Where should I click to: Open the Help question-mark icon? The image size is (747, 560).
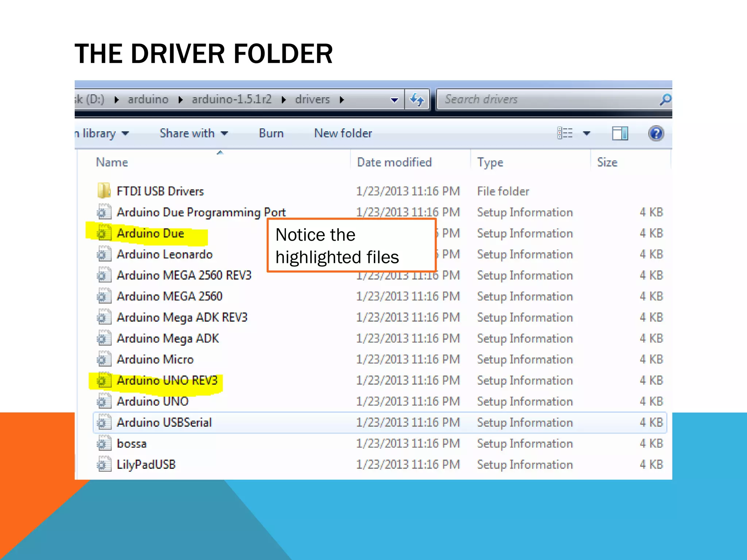pos(656,133)
